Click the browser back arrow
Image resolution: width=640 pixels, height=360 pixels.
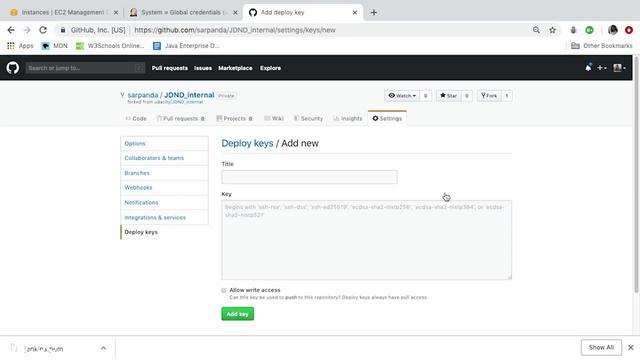point(11,30)
